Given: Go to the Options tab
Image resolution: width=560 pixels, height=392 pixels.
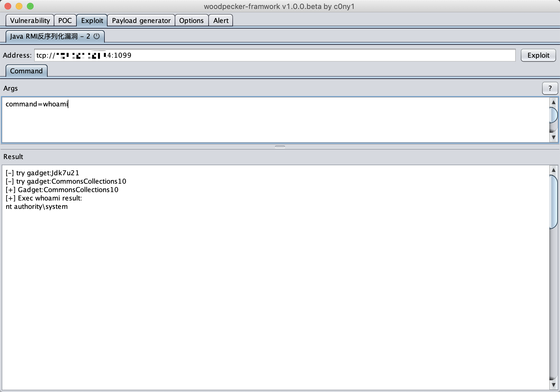Looking at the screenshot, I should [x=191, y=20].
